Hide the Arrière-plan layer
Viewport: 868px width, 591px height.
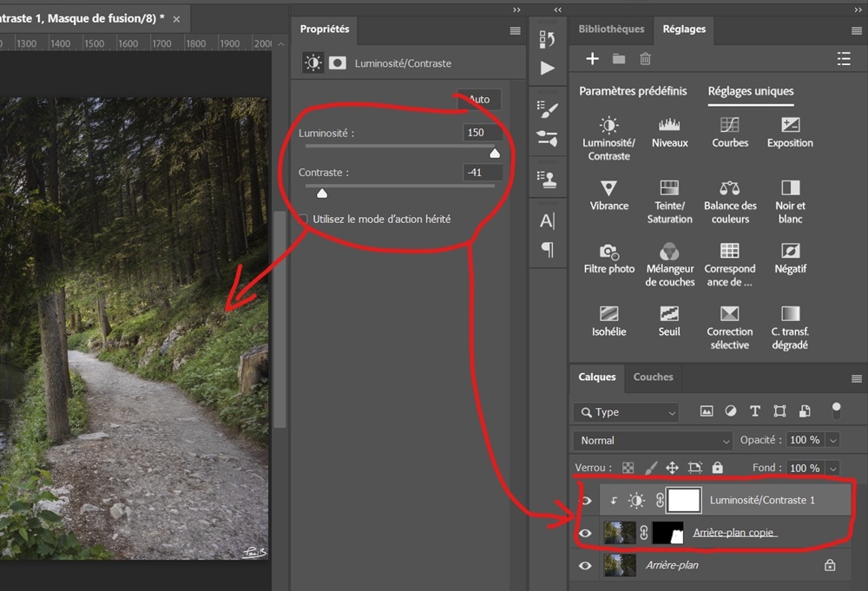586,566
